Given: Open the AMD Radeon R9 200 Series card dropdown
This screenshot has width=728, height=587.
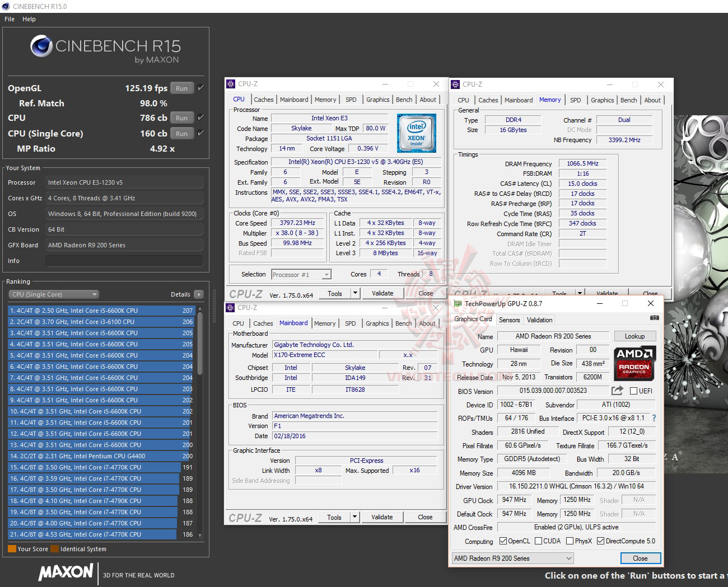Looking at the screenshot, I should coord(513,558).
